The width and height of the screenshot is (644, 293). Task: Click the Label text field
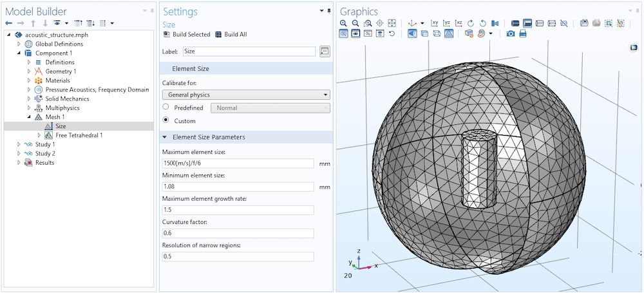[x=249, y=52]
